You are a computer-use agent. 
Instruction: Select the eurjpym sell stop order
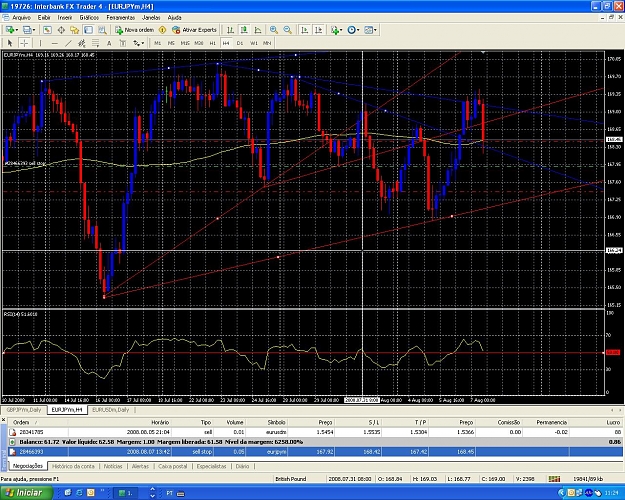coord(315,452)
